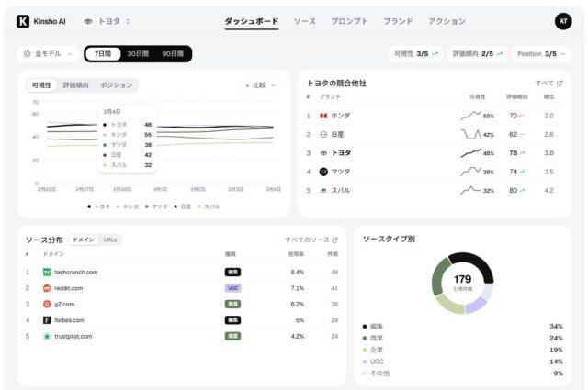
Task: Click the reddit.com domain name
Action: pos(69,288)
